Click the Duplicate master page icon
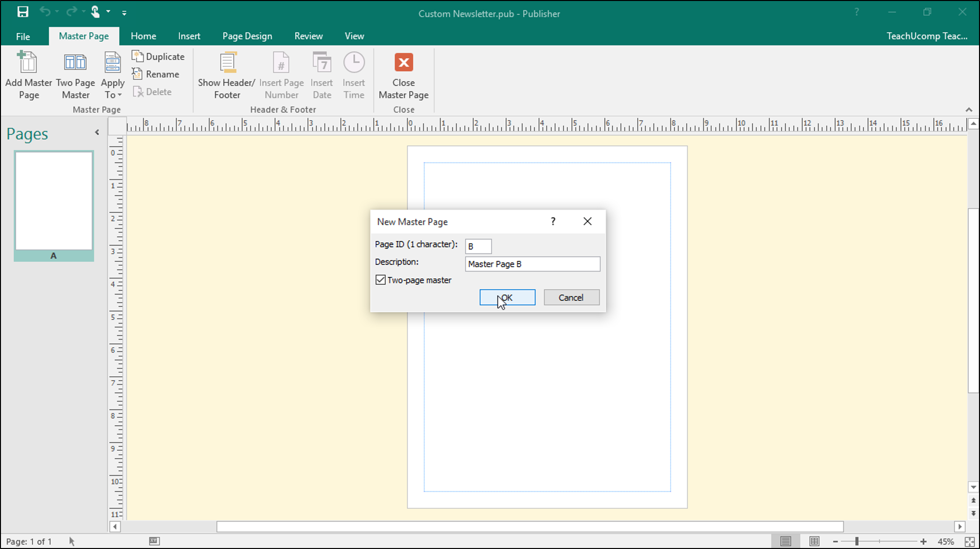 (139, 56)
